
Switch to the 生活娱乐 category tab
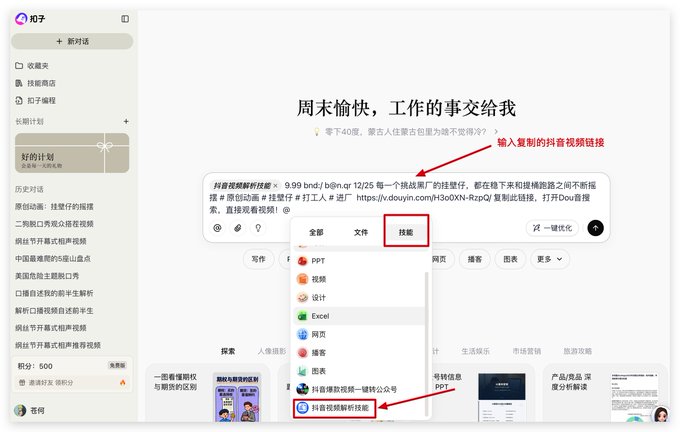(475, 351)
